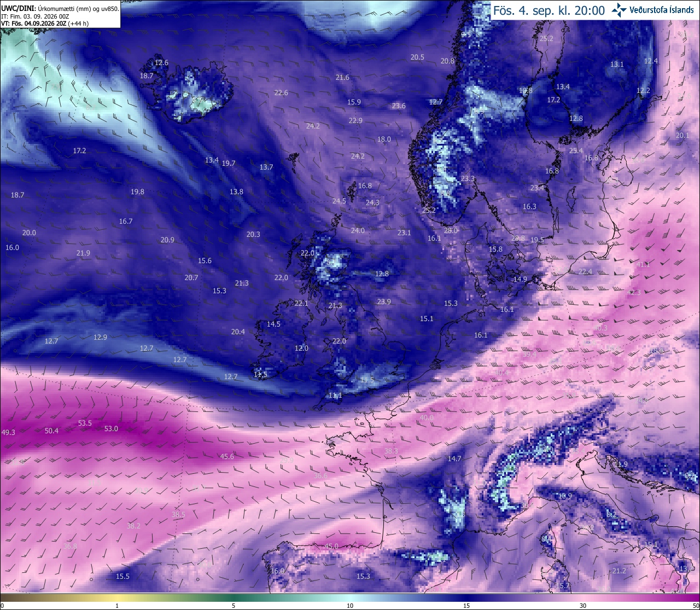Click the 41.1 value label on map
This screenshot has height=610, width=700.
[643, 264]
